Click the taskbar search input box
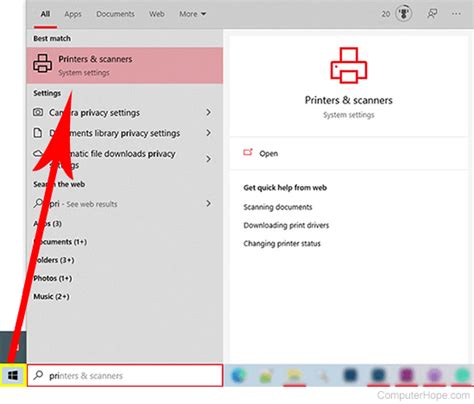This screenshot has width=474, height=404. [125, 376]
